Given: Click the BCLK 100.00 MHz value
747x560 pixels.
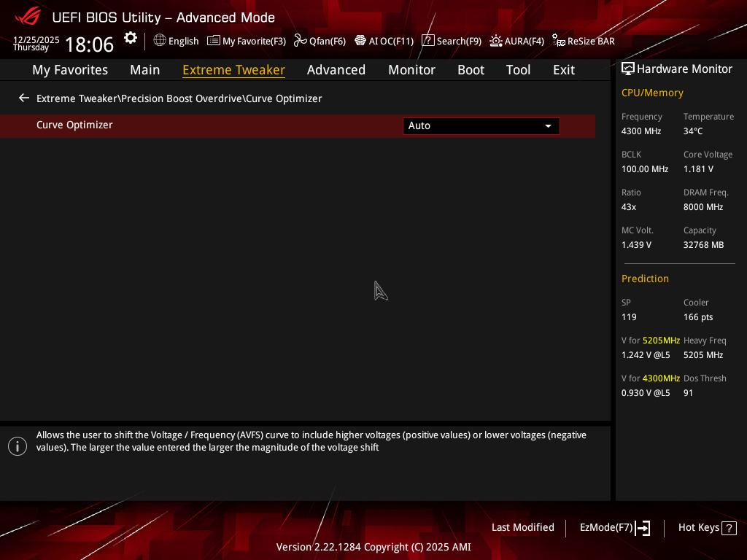Looking at the screenshot, I should coord(645,169).
